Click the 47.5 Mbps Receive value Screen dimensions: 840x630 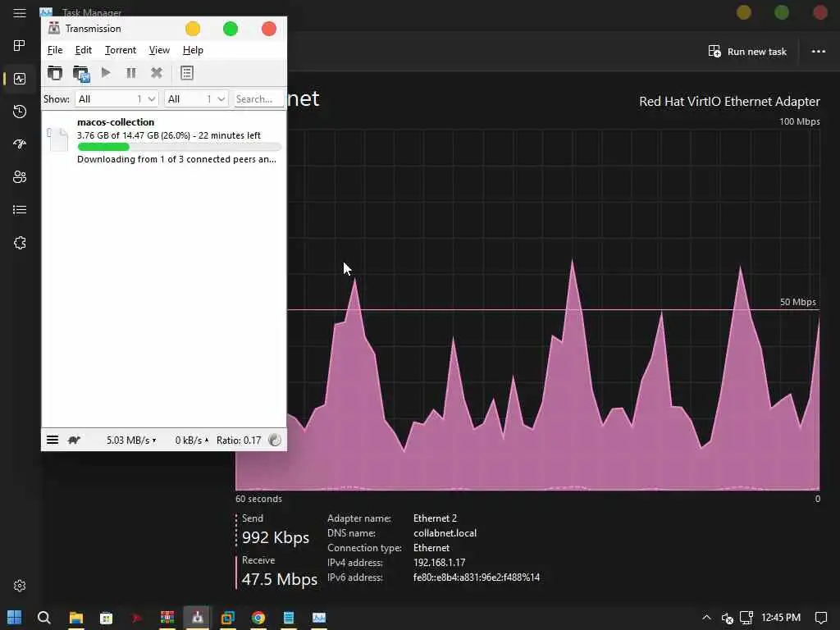coord(279,579)
